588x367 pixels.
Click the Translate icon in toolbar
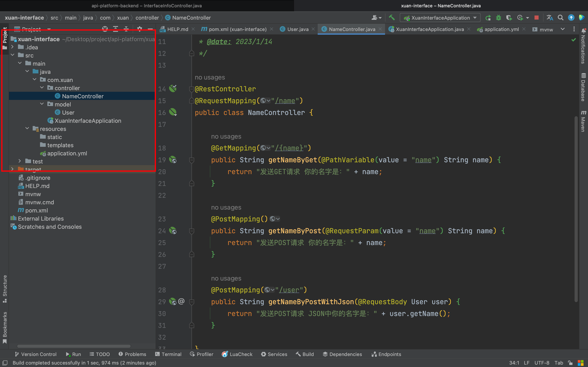(550, 18)
